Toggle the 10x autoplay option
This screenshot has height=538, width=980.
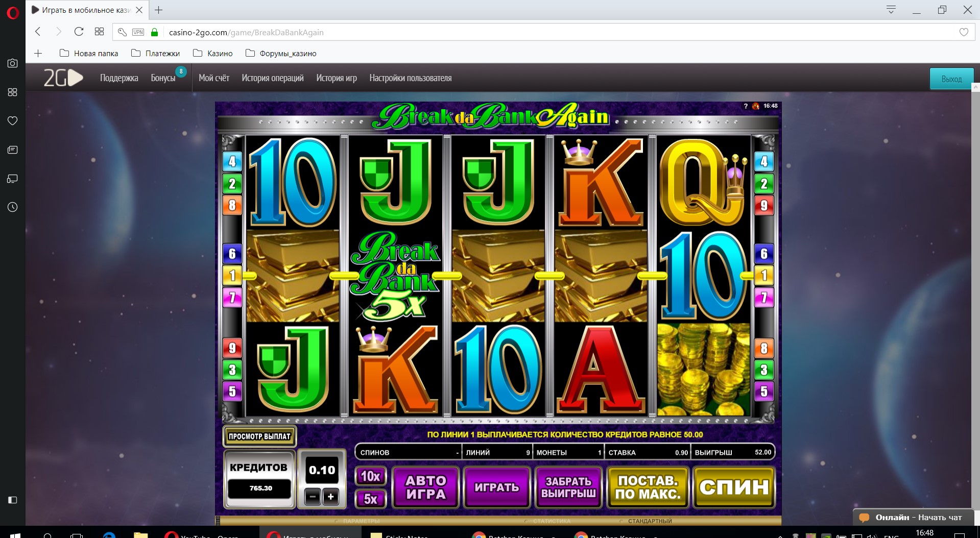(371, 476)
